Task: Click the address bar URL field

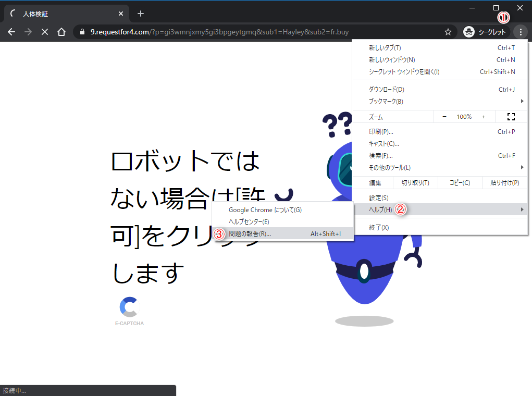Action: [261, 32]
